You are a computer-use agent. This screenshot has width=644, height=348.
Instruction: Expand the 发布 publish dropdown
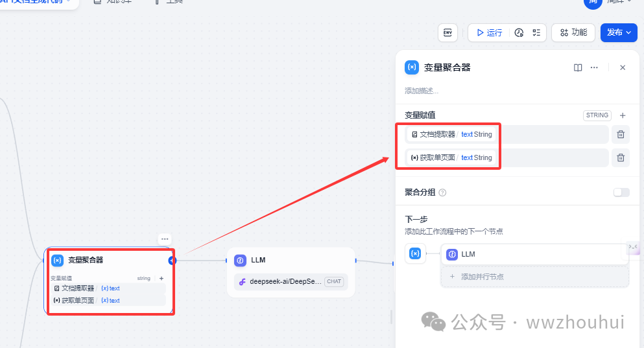pos(619,32)
